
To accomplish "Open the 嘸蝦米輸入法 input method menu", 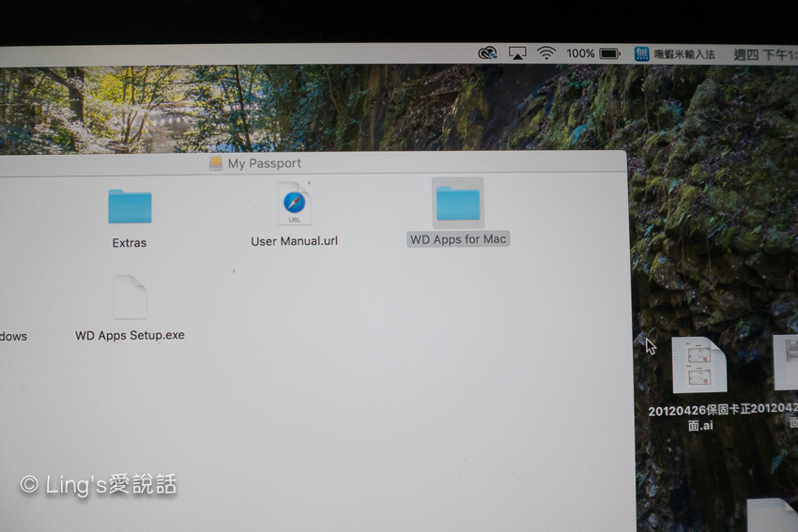I will [x=675, y=53].
